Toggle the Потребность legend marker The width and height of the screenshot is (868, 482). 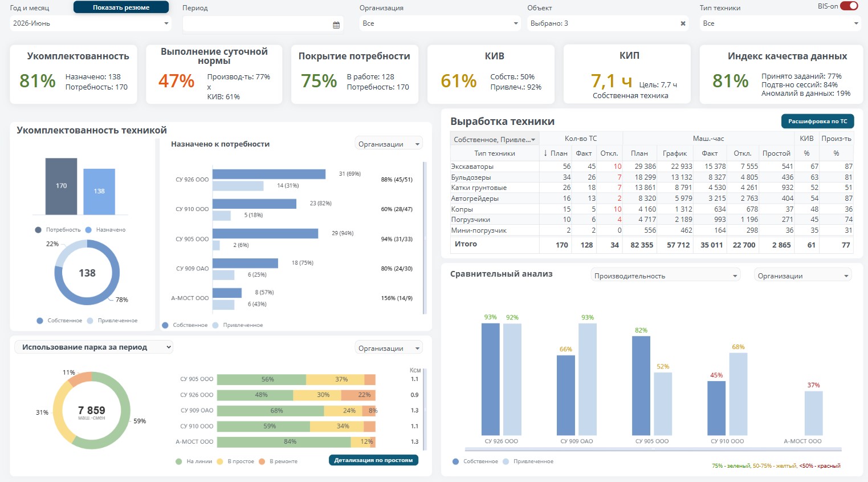point(38,230)
